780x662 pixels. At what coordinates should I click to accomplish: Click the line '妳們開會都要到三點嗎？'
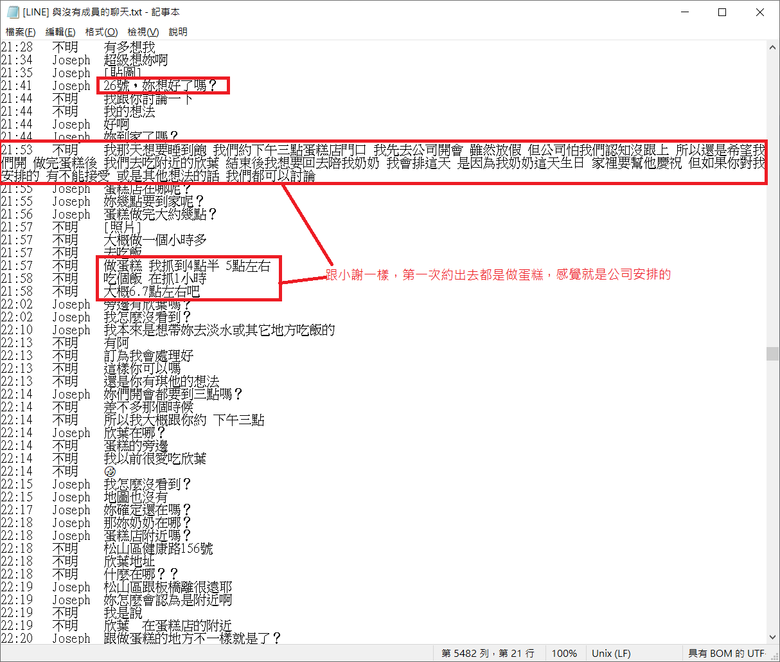point(173,394)
